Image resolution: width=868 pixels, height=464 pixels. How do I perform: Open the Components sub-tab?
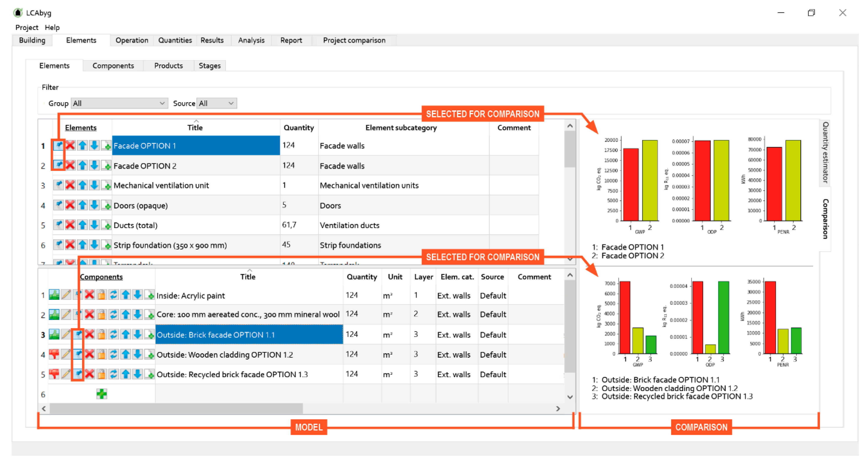click(113, 66)
